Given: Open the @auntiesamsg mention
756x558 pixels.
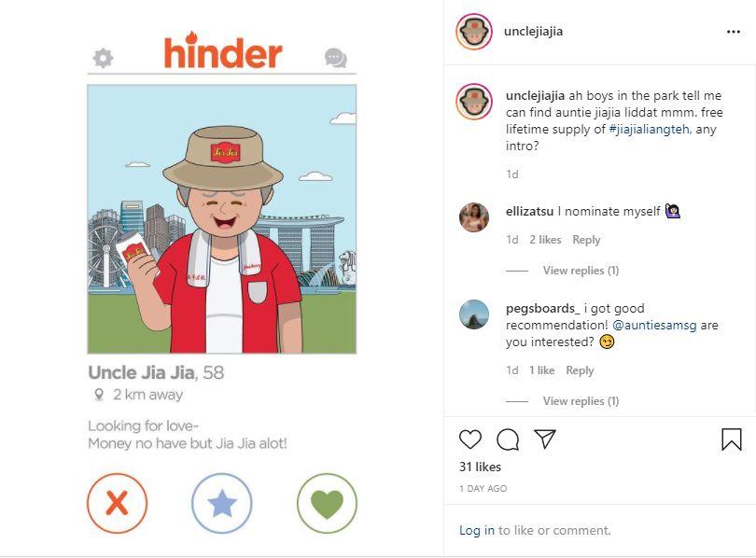Looking at the screenshot, I should click(654, 326).
